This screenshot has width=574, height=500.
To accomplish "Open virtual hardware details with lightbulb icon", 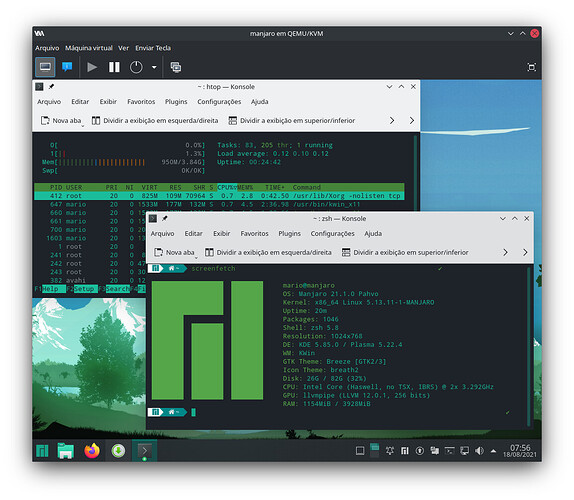I will tap(67, 67).
